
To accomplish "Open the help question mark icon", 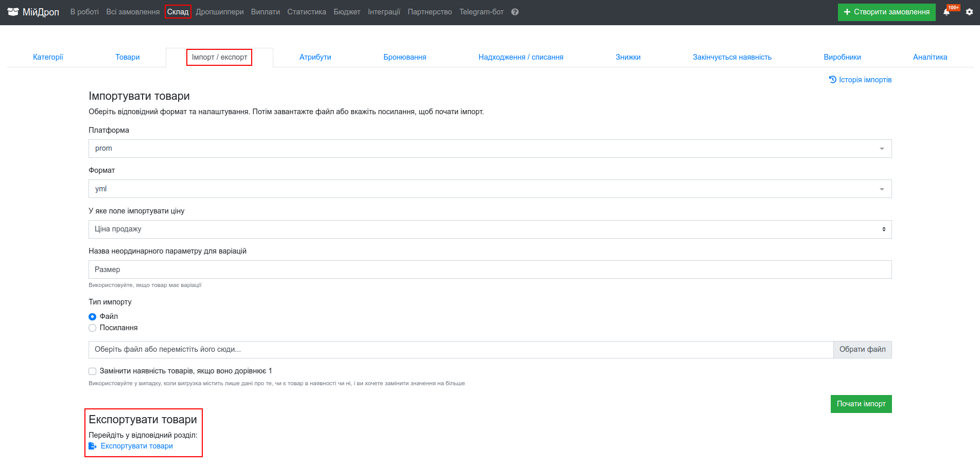I will [x=515, y=12].
